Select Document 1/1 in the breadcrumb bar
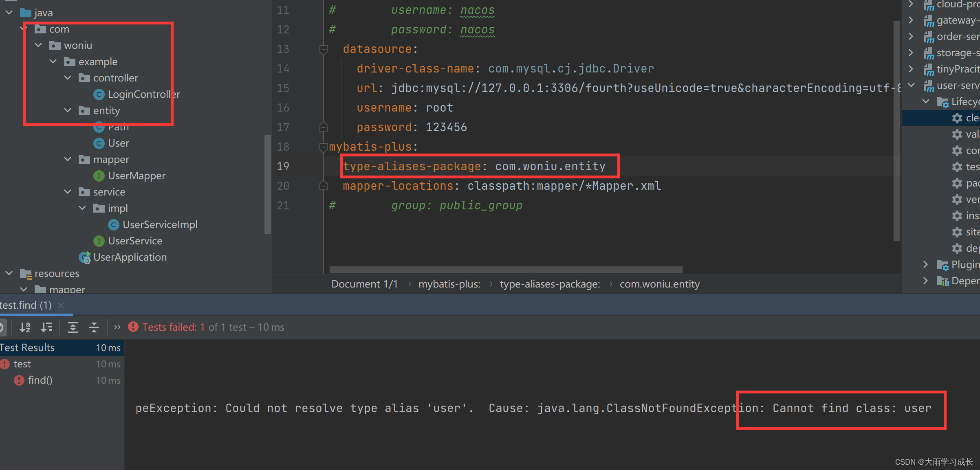The height and width of the screenshot is (470, 980). click(364, 284)
